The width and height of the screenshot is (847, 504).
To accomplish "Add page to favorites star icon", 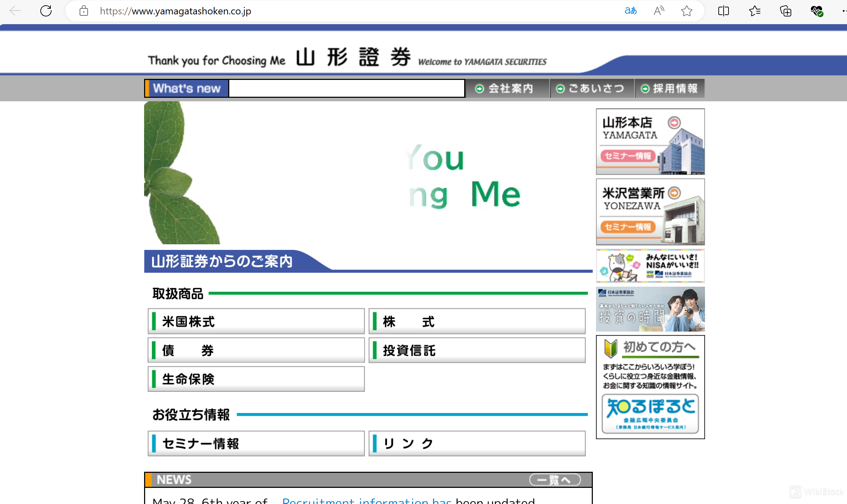I will [686, 11].
